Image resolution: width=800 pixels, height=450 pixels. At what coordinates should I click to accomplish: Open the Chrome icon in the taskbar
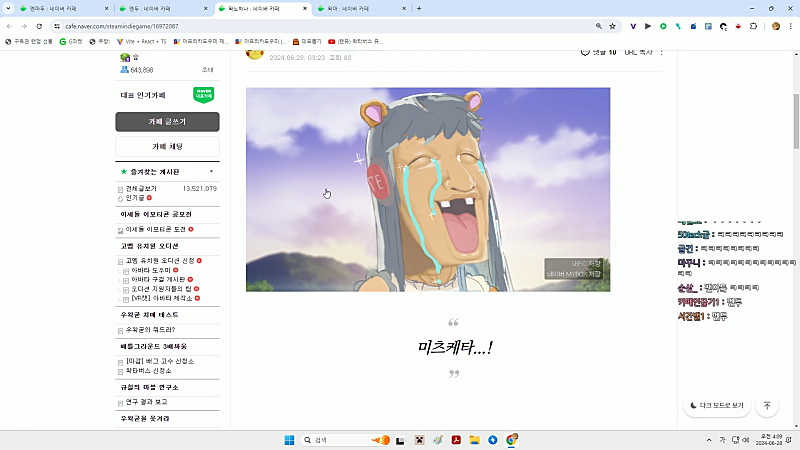click(511, 440)
